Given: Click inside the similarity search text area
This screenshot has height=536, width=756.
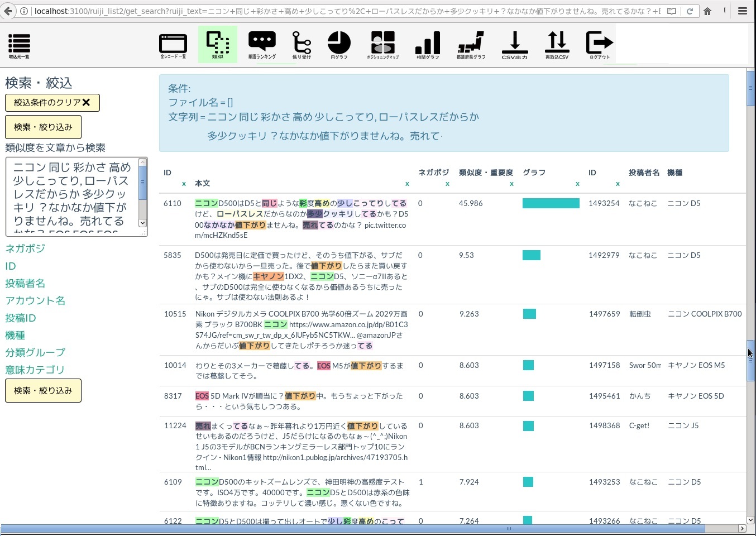Looking at the screenshot, I should click(71, 195).
